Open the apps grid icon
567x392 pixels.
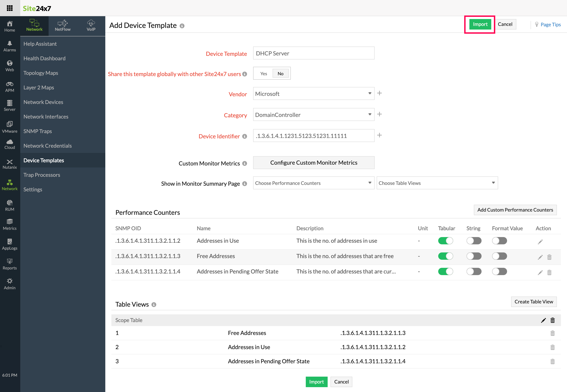10,8
